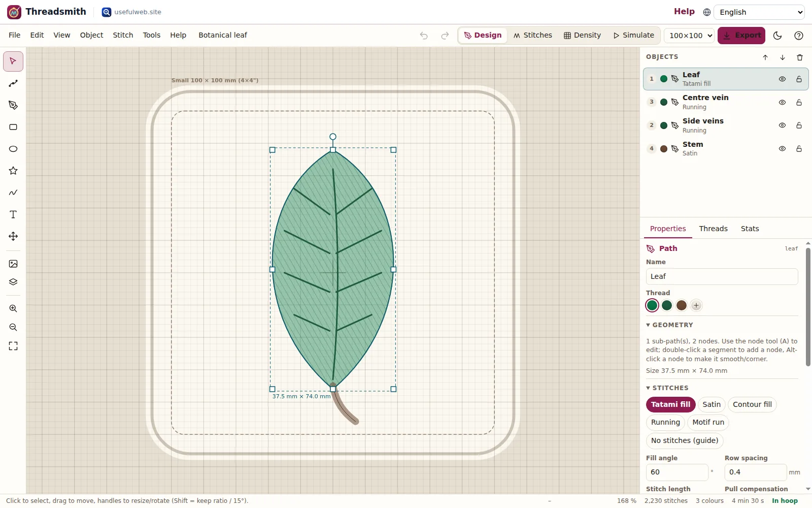Open the Object menu

(x=92, y=35)
